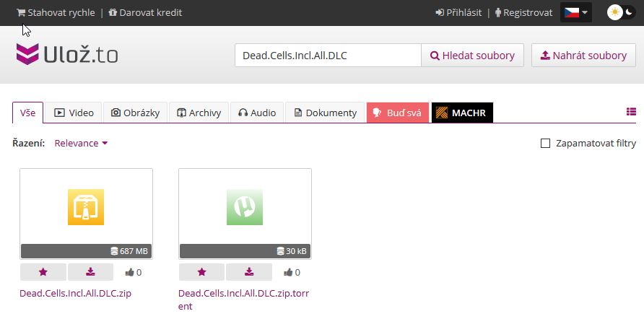This screenshot has height=324, width=644.
Task: Open the Přihlásit login link
Action: tap(458, 12)
